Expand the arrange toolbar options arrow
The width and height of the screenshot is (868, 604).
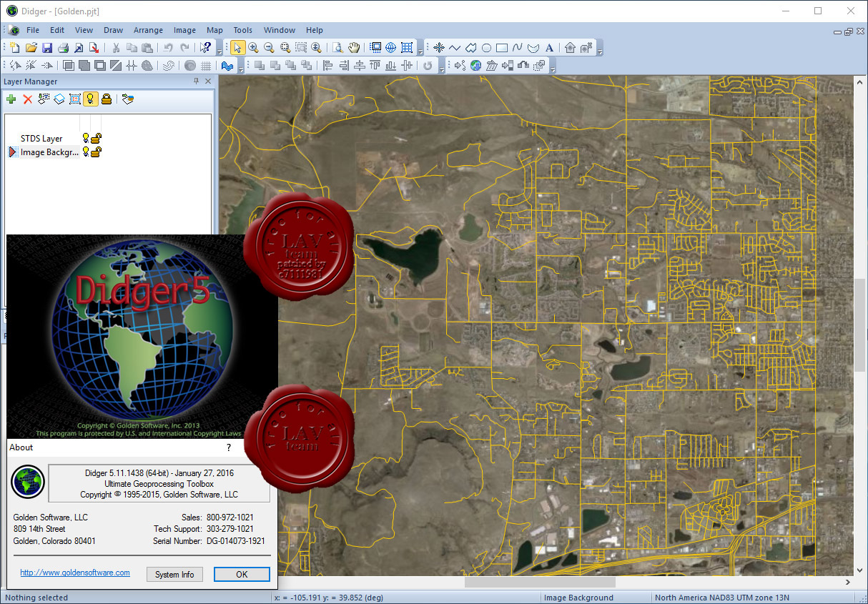(x=443, y=67)
